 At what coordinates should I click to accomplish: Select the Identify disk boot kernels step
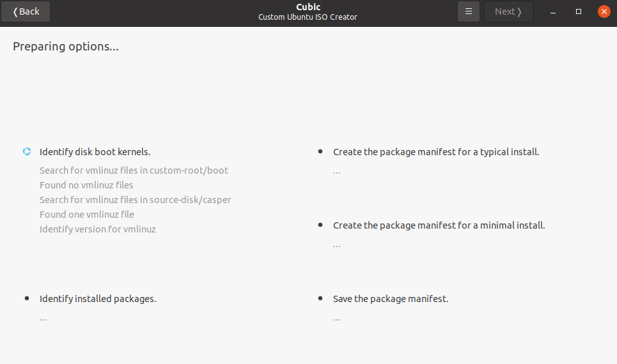coord(95,152)
